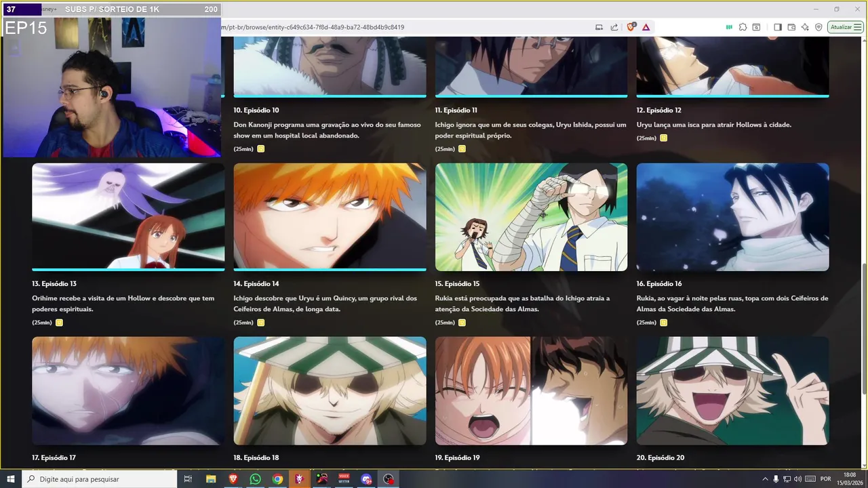Open Discord from the taskbar
Image resolution: width=868 pixels, height=488 pixels.
(366, 479)
